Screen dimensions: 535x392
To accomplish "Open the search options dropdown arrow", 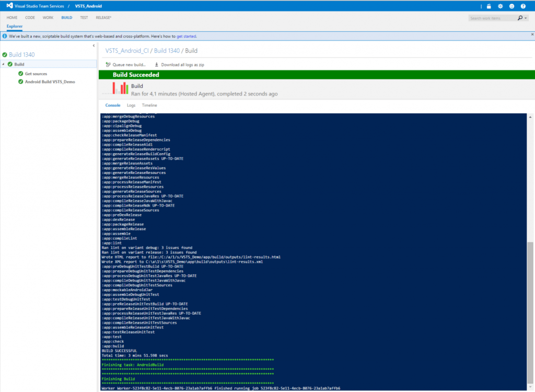I will pyautogui.click(x=526, y=18).
